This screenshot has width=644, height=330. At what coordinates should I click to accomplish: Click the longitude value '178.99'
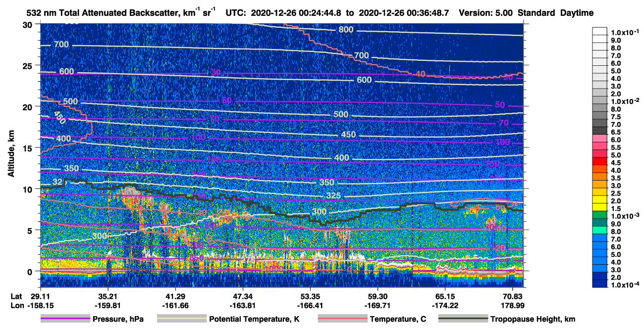click(x=512, y=305)
